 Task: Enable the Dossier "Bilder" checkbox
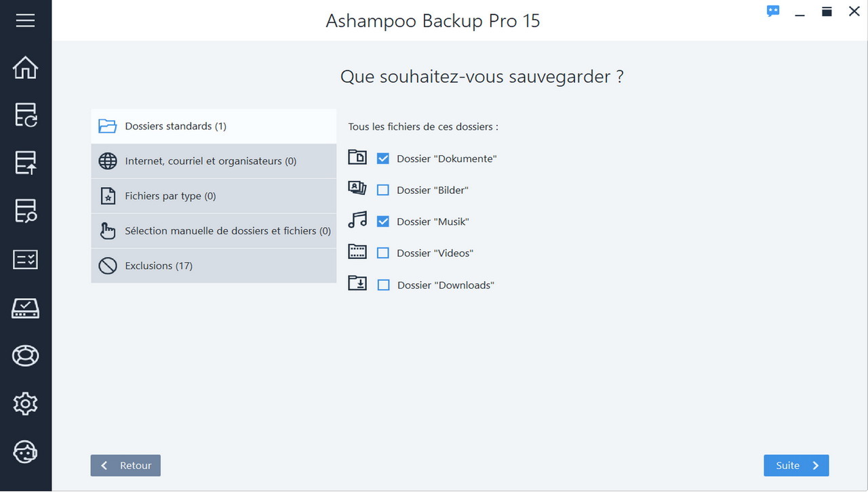(x=382, y=190)
